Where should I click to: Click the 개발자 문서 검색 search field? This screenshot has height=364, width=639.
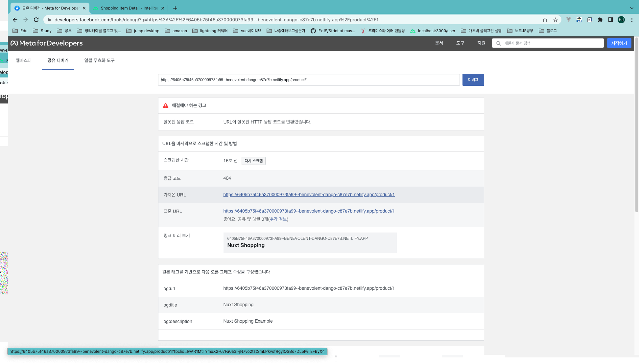pyautogui.click(x=548, y=43)
